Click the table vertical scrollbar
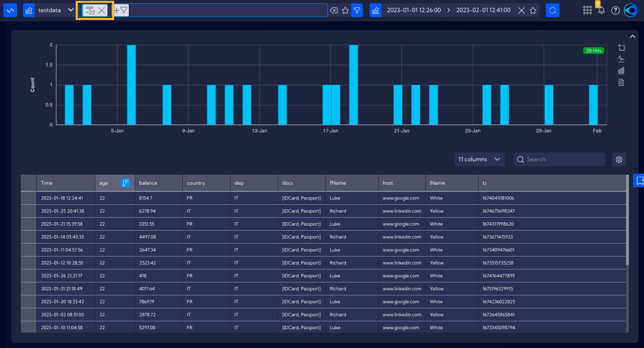 [627, 220]
